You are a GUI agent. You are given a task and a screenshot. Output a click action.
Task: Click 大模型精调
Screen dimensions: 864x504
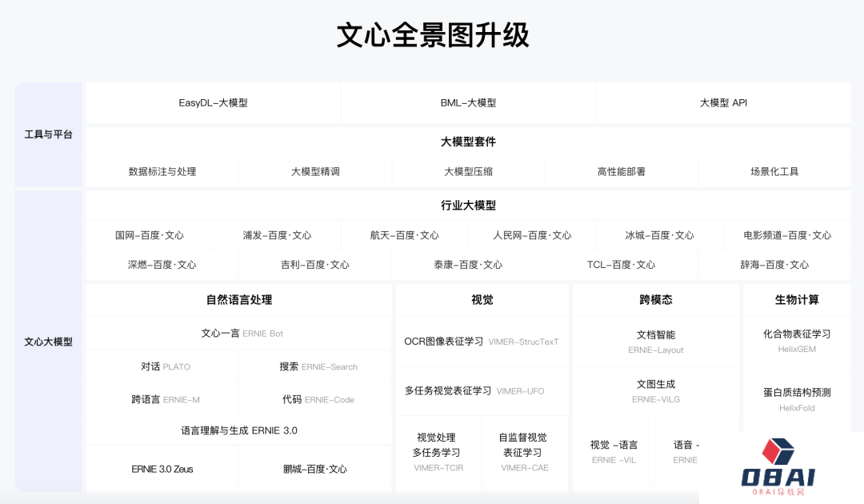tap(315, 170)
